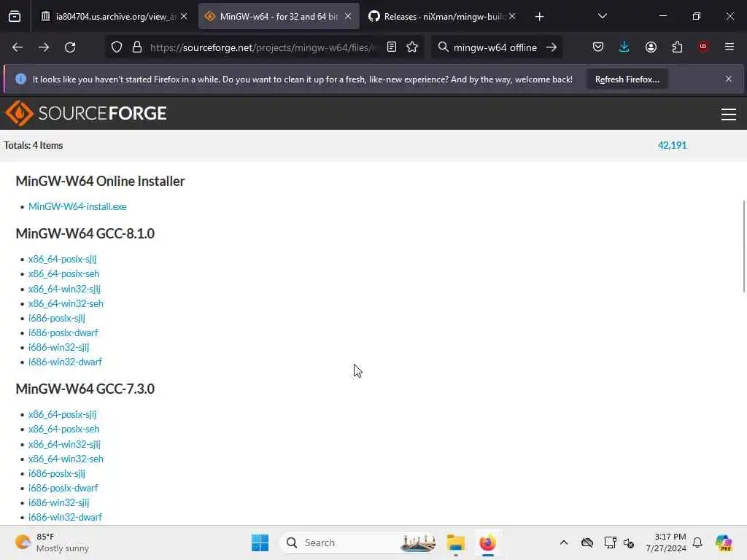Image resolution: width=747 pixels, height=560 pixels.
Task: Click search box with mingw-w64 offline
Action: point(495,47)
